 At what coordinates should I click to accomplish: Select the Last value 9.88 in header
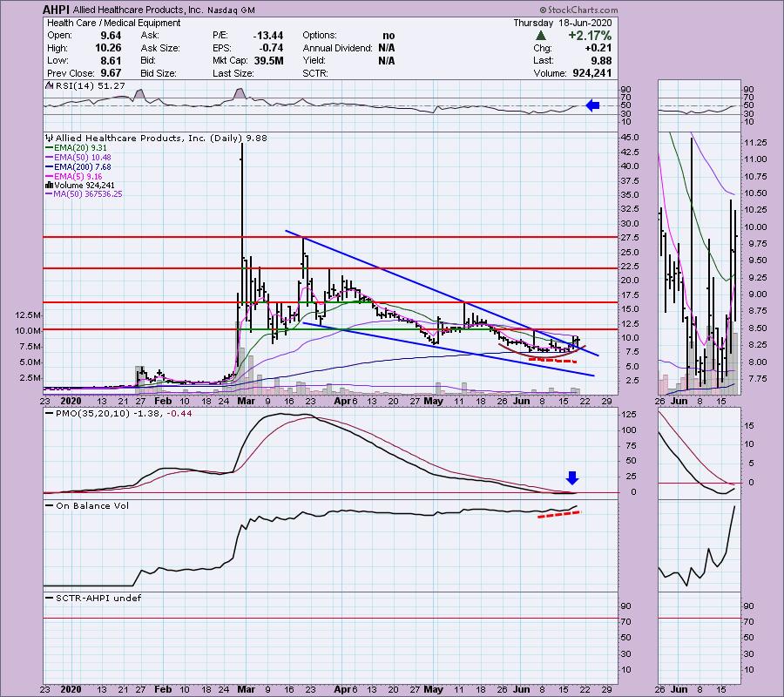point(599,60)
